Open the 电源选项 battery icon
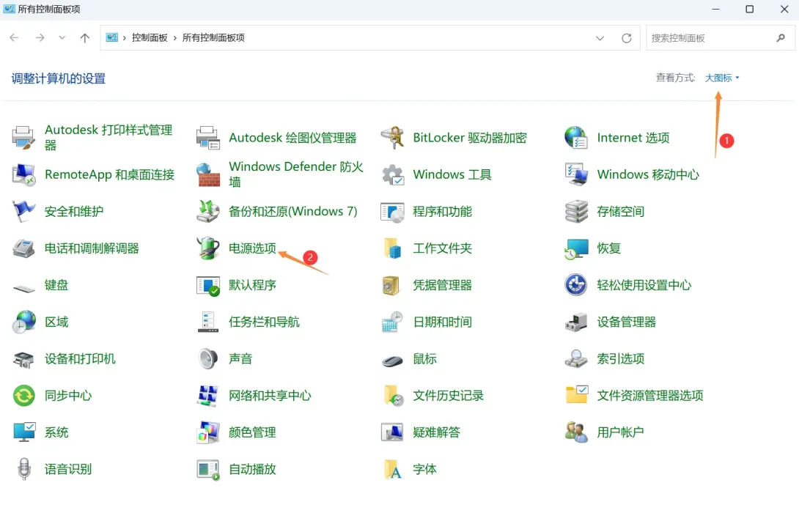 pyautogui.click(x=208, y=248)
